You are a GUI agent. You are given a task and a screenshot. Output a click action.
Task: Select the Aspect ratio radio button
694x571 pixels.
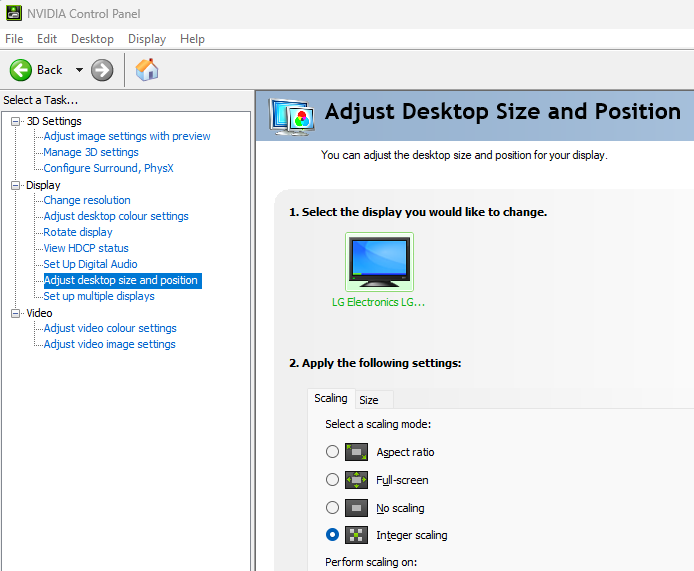click(x=332, y=451)
